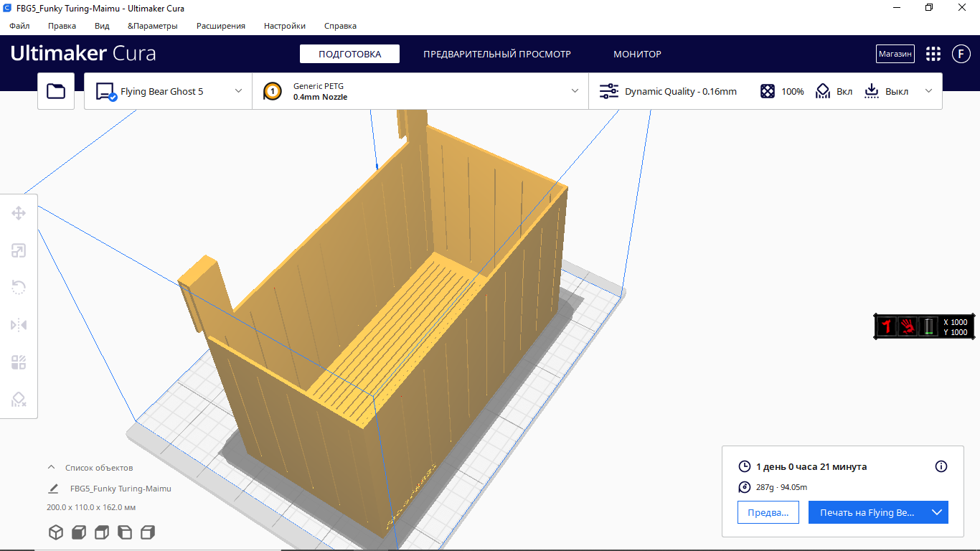Screen dimensions: 980x551
Task: Select the Rotate tool in left toolbar
Action: coord(19,288)
